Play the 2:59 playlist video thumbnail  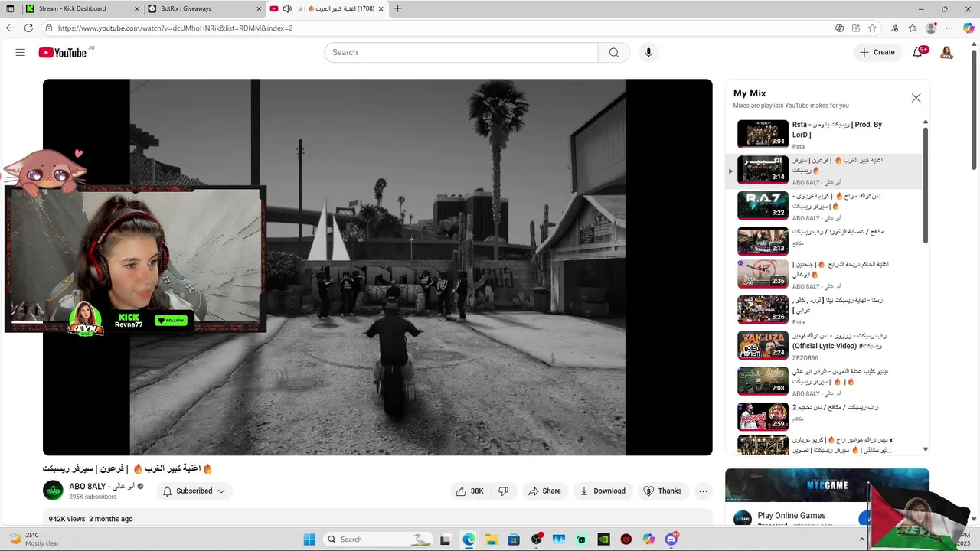pyautogui.click(x=763, y=417)
